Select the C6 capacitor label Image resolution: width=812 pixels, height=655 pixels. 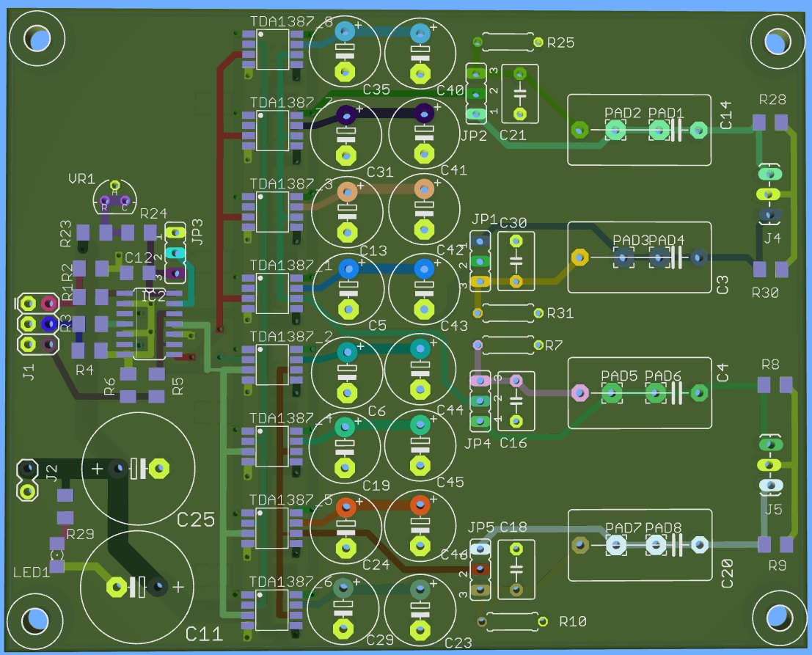point(377,411)
